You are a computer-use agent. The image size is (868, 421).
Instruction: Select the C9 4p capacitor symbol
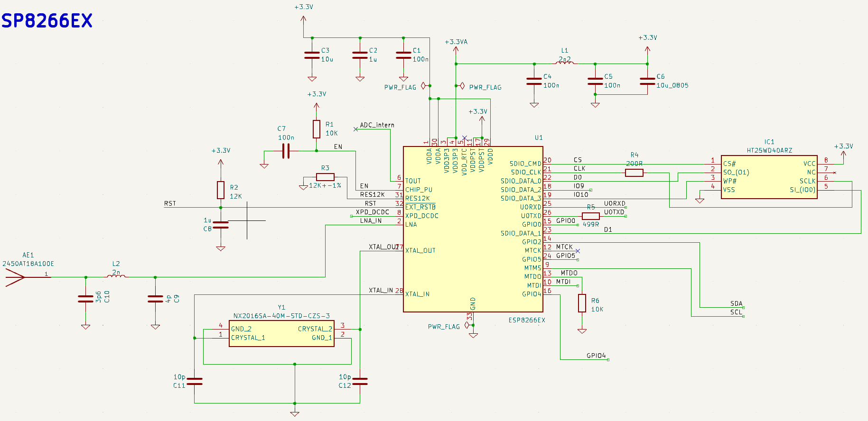pyautogui.click(x=155, y=299)
